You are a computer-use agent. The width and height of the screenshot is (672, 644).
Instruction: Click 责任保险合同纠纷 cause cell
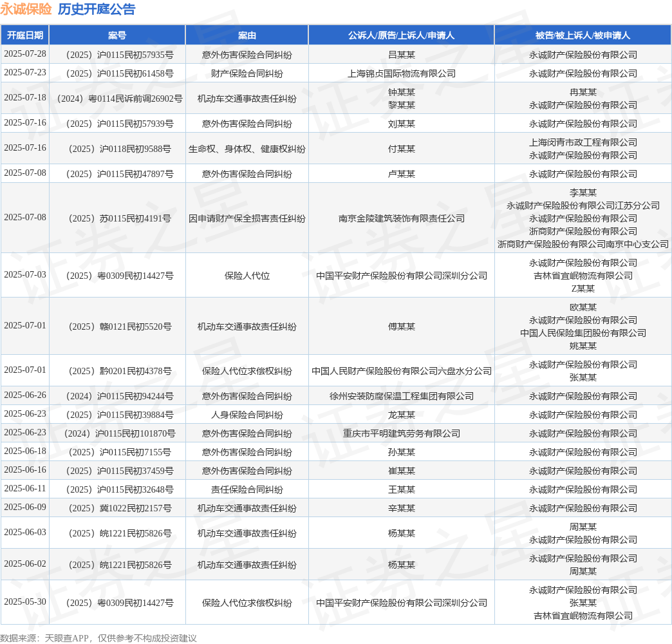point(247,489)
